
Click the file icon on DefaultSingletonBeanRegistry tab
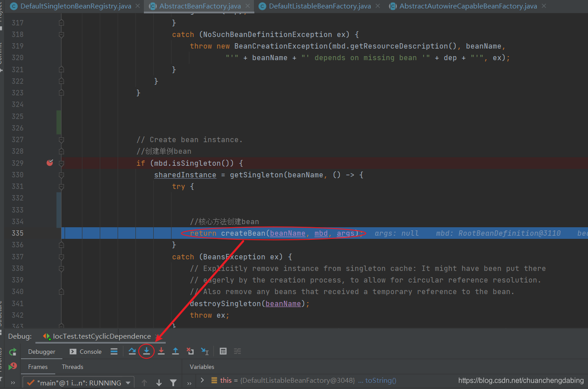[14, 6]
